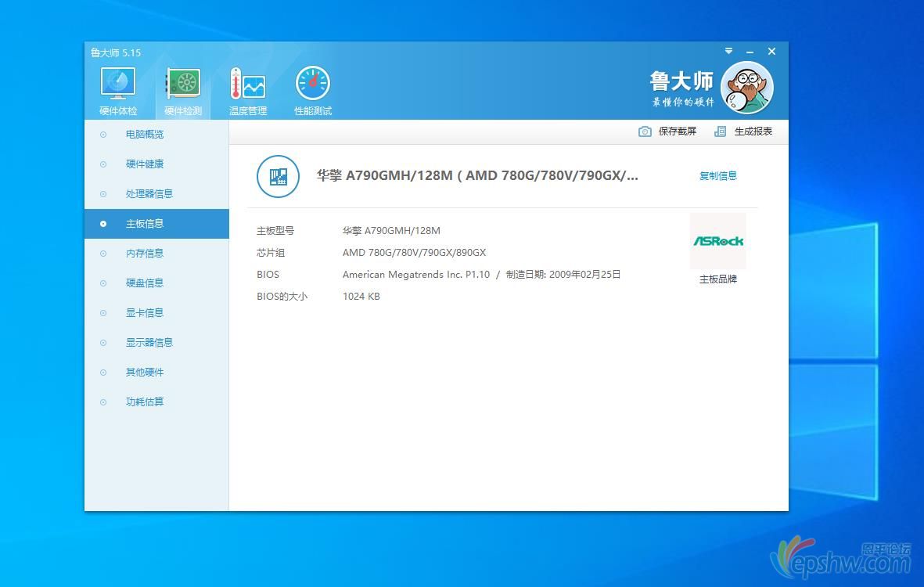Click the bullet icon beside 电脑概览
The height and width of the screenshot is (587, 924).
[x=103, y=135]
